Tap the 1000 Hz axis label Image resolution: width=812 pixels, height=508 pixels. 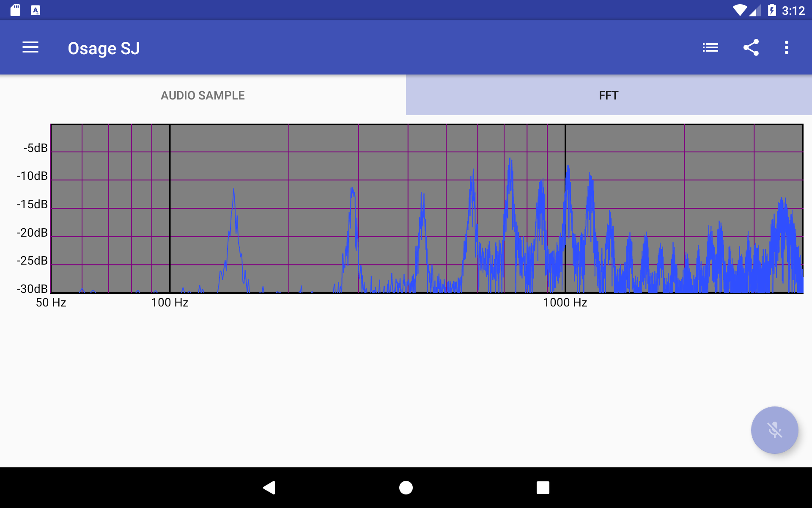[565, 302]
